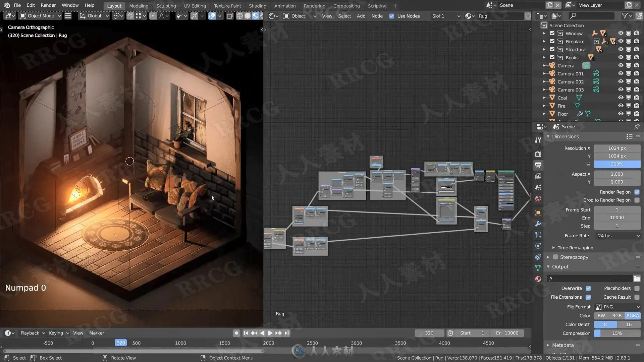Screen dimensions: 644x362
Task: Open the Render menu
Action: tap(48, 5)
